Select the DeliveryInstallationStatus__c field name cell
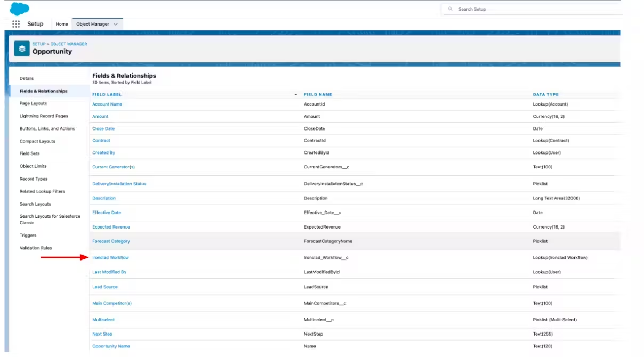This screenshot has height=357, width=644. coord(333,184)
